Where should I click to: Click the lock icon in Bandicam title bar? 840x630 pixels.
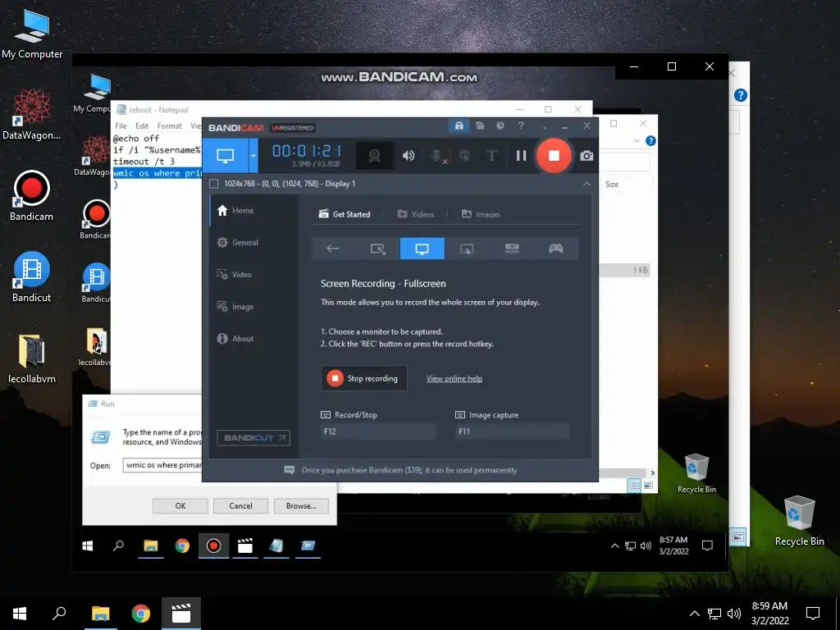pyautogui.click(x=459, y=126)
